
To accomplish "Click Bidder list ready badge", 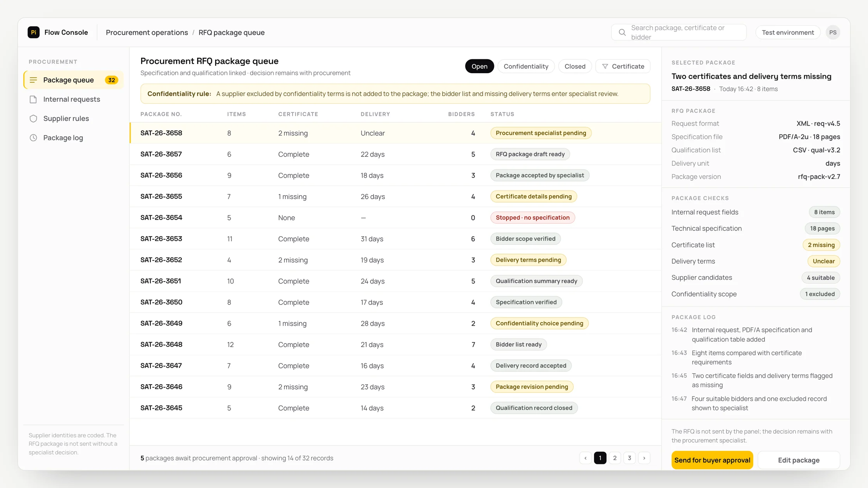I will (x=518, y=344).
